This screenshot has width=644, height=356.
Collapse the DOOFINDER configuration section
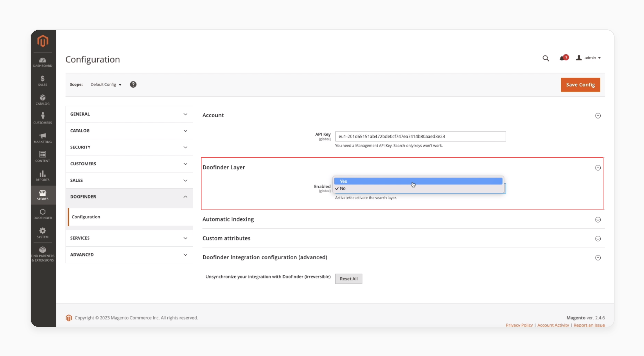pyautogui.click(x=129, y=197)
